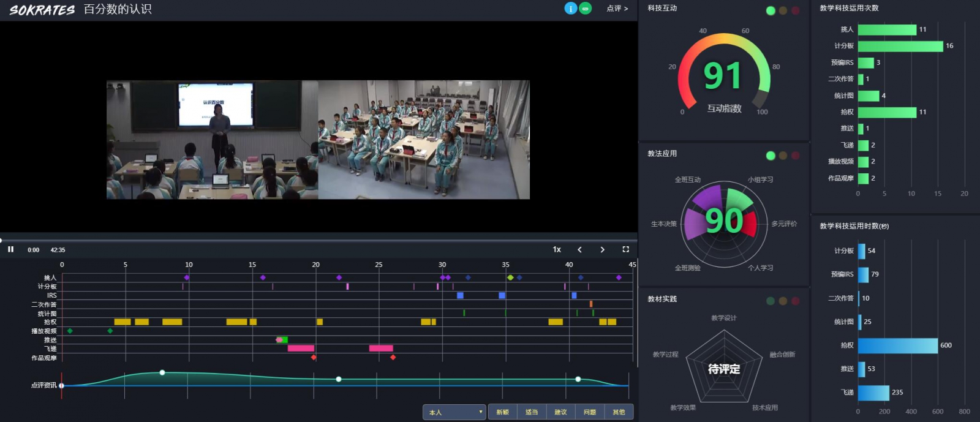Image resolution: width=980 pixels, height=422 pixels.
Task: Click red status light in 教材实践 panel
Action: tap(795, 301)
